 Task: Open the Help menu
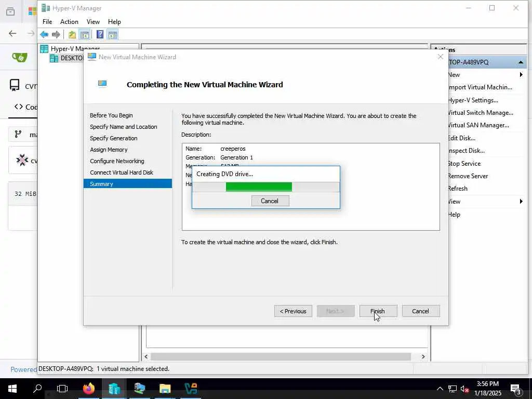click(114, 22)
